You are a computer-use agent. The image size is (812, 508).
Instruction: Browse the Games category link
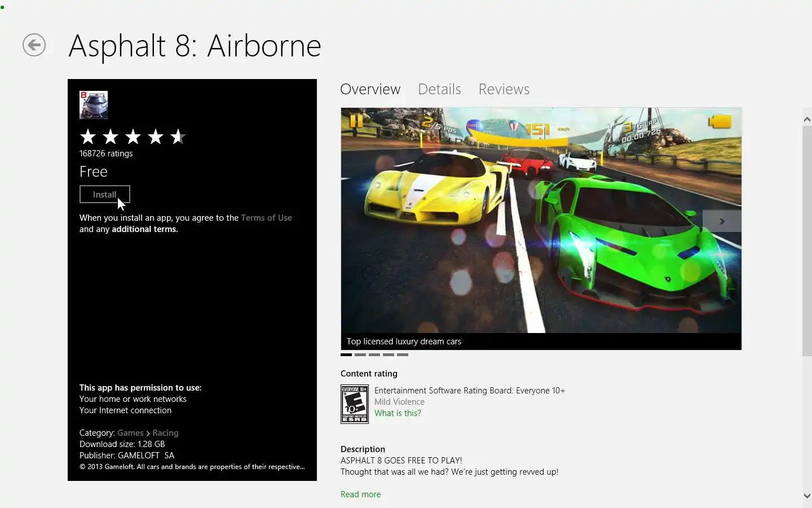point(130,433)
